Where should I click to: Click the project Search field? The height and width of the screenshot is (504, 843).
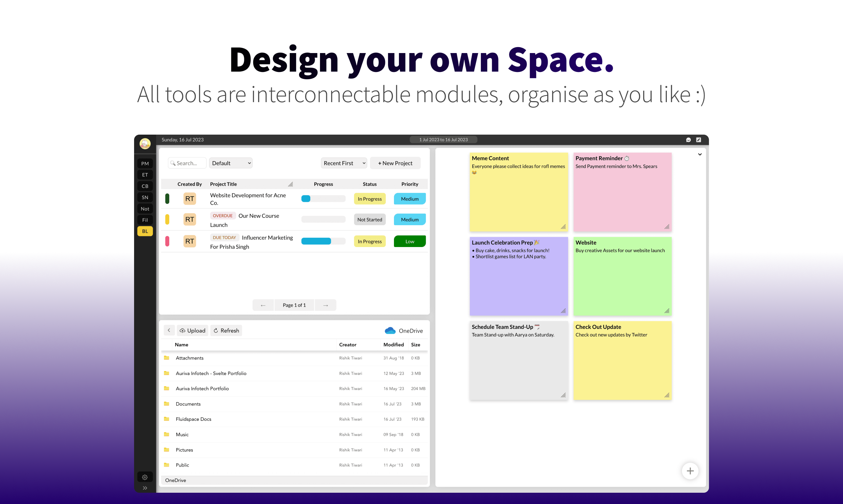coord(187,163)
